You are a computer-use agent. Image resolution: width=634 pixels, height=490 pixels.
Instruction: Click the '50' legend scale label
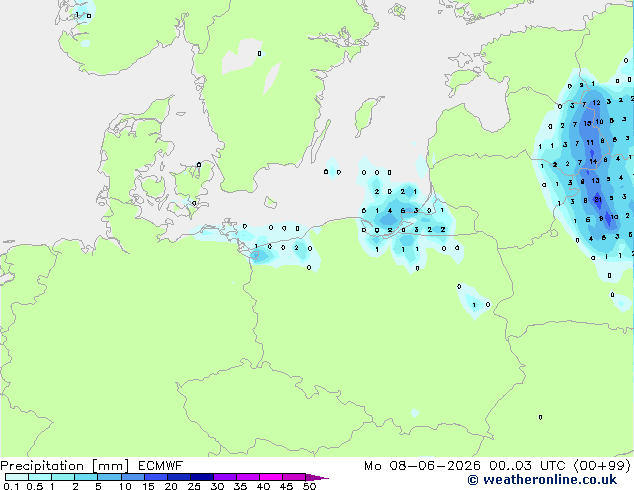pyautogui.click(x=309, y=486)
